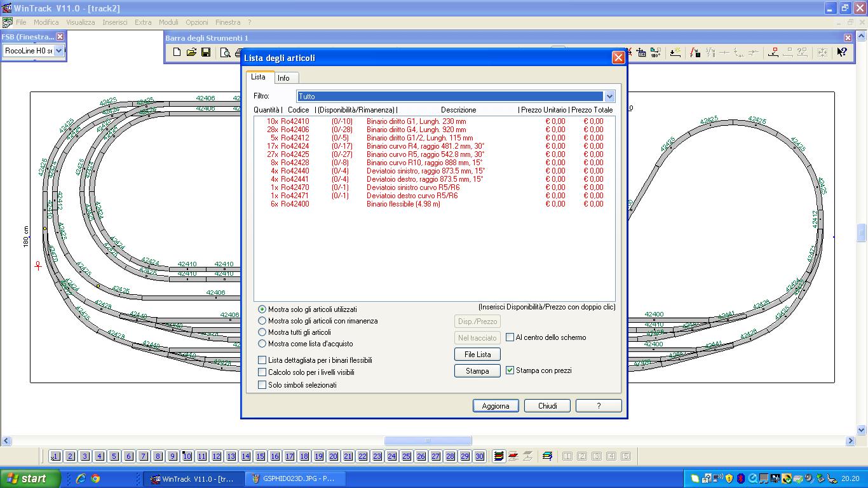868x488 pixels.
Task: Close the Barra degli Strumenti 1 toolbar
Action: 848,38
